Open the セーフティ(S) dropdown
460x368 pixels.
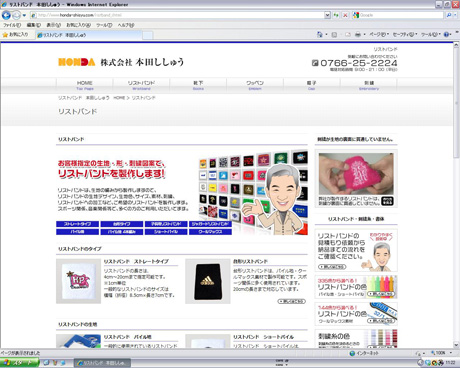pyautogui.click(x=405, y=34)
